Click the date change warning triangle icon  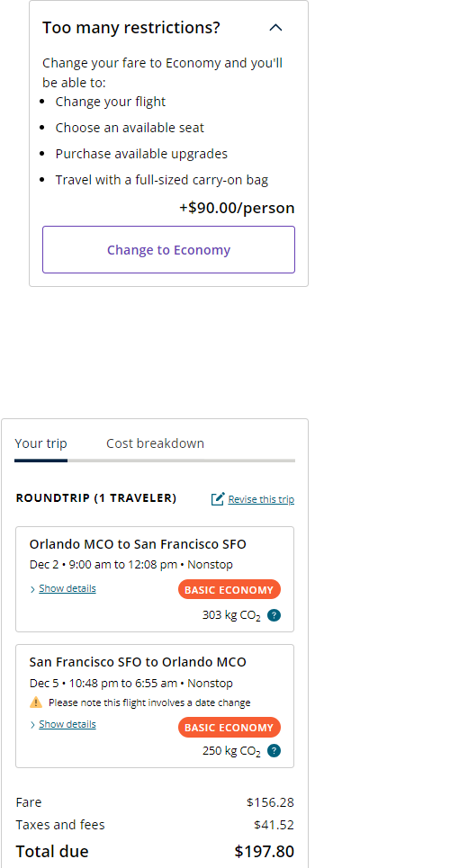click(x=36, y=702)
